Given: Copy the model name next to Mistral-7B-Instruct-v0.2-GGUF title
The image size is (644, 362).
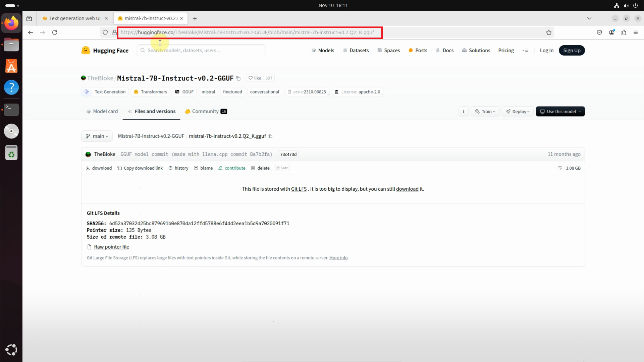Looking at the screenshot, I should 238,78.
